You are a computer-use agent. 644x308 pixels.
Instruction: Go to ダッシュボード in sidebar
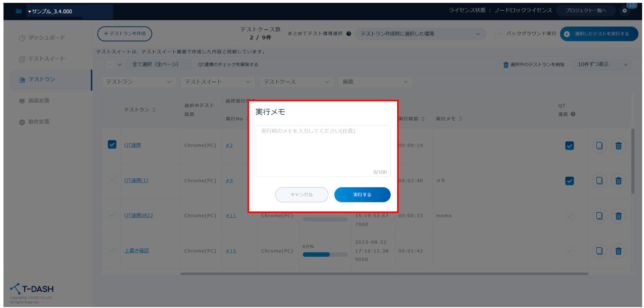point(46,38)
